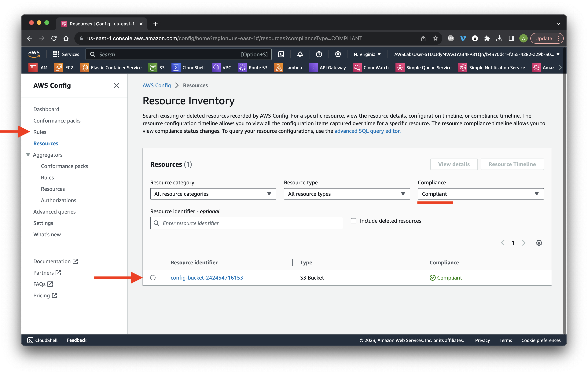Go to the next results page

click(x=524, y=243)
